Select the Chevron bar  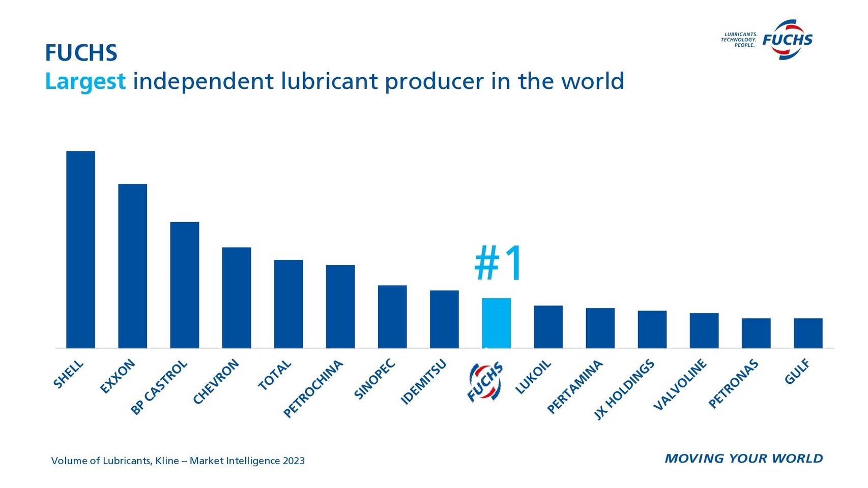pyautogui.click(x=236, y=297)
